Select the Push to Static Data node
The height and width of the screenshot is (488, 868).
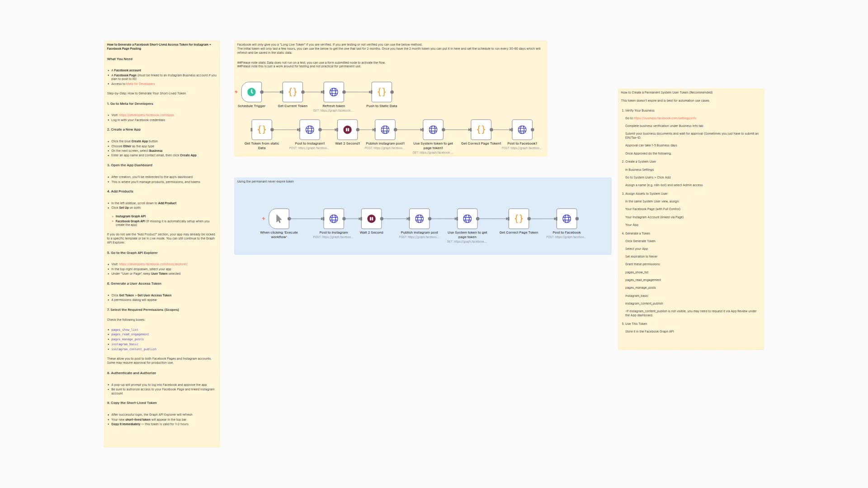click(382, 92)
